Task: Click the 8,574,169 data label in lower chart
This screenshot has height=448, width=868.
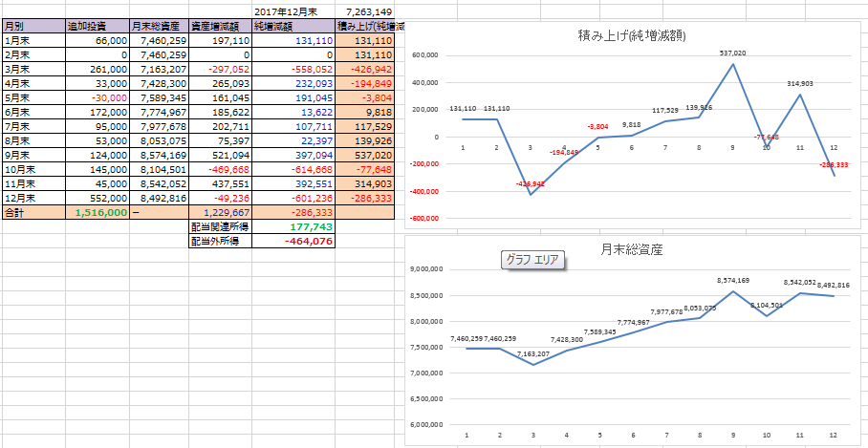Action: click(x=733, y=281)
